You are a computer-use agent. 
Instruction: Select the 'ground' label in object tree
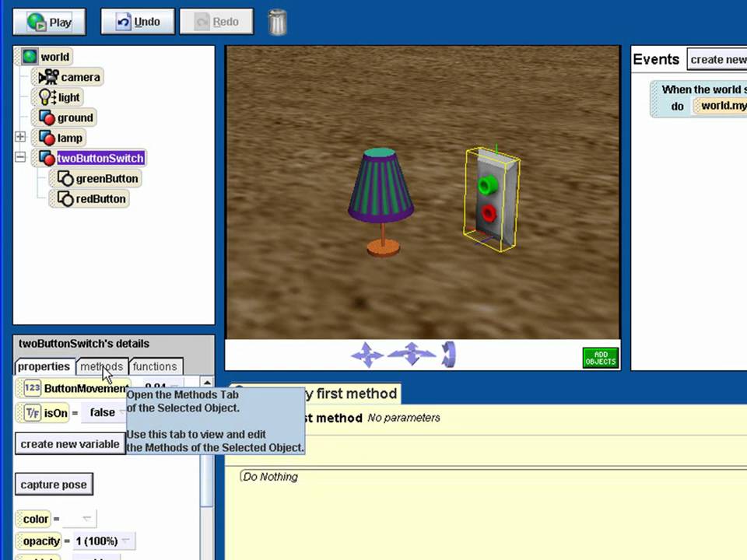pyautogui.click(x=75, y=117)
